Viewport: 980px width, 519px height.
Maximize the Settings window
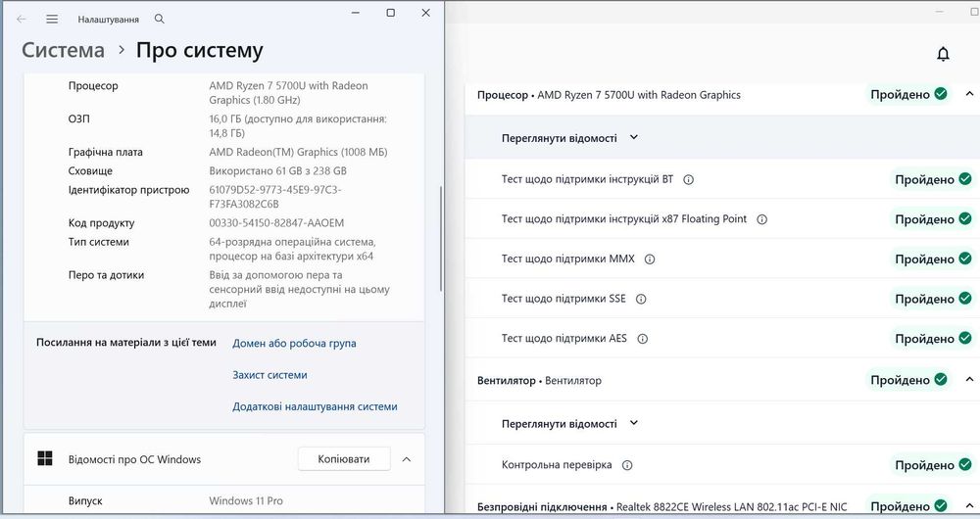pos(391,13)
